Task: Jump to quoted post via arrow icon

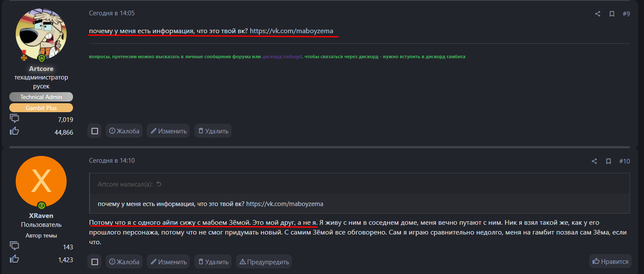Action: coord(159,184)
